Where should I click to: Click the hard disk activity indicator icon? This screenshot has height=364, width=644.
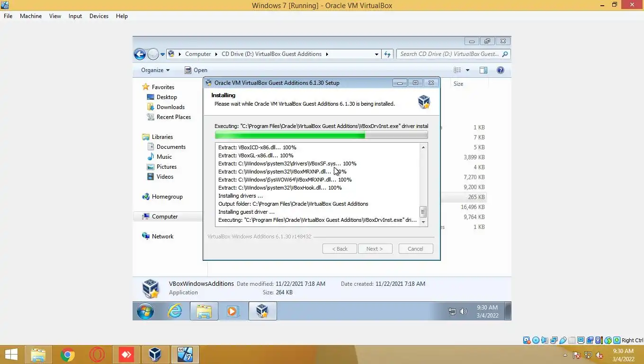pos(527,340)
